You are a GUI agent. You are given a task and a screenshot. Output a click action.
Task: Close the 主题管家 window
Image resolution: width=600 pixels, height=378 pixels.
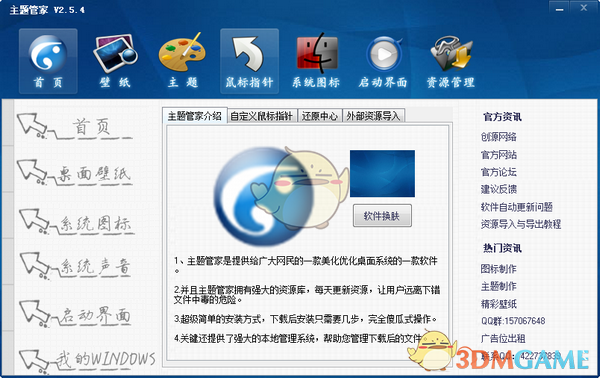tap(583, 8)
